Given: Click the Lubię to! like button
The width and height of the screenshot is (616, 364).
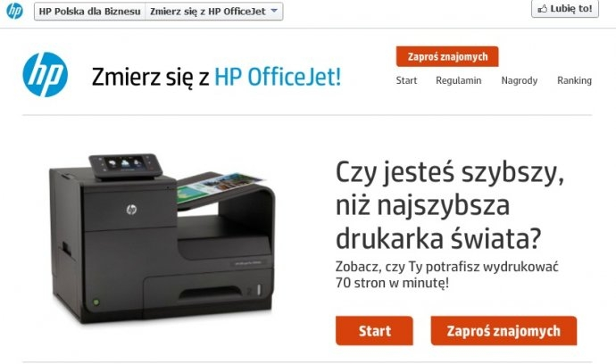Looking at the screenshot, I should 565,9.
